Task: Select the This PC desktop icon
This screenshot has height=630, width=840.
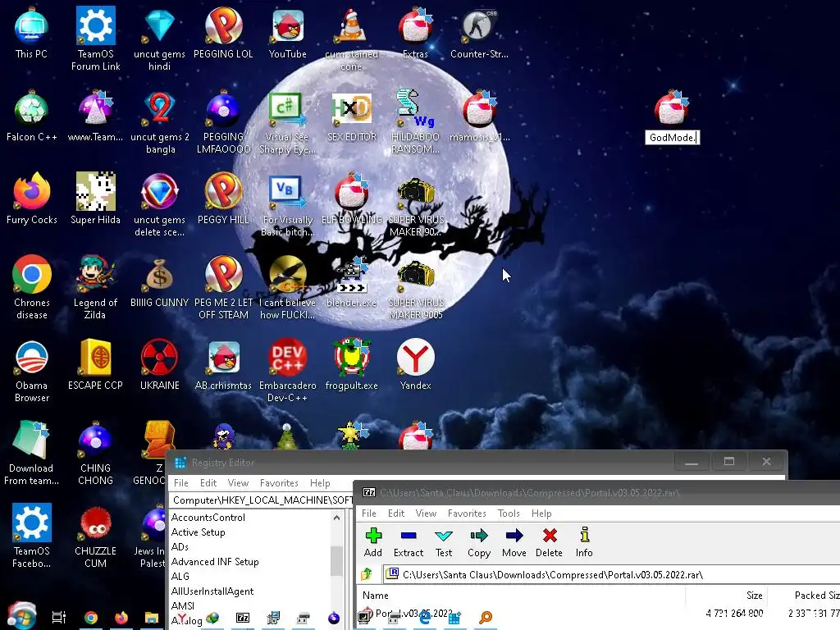Action: tap(32, 33)
